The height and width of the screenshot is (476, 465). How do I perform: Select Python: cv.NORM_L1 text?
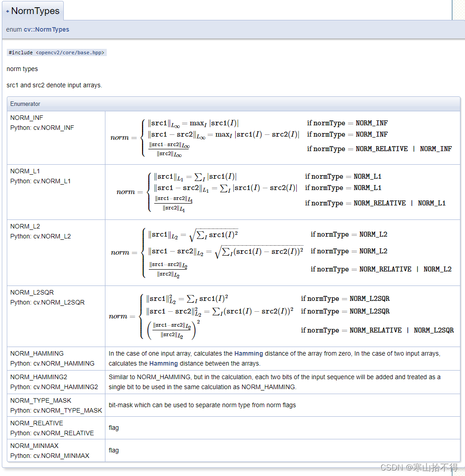tap(40, 181)
